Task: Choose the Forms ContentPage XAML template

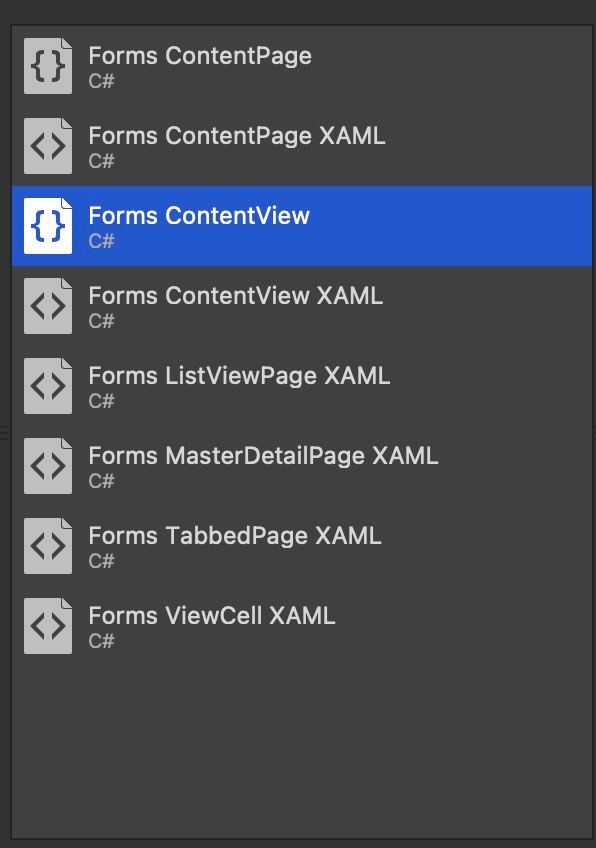Action: pyautogui.click(x=302, y=146)
